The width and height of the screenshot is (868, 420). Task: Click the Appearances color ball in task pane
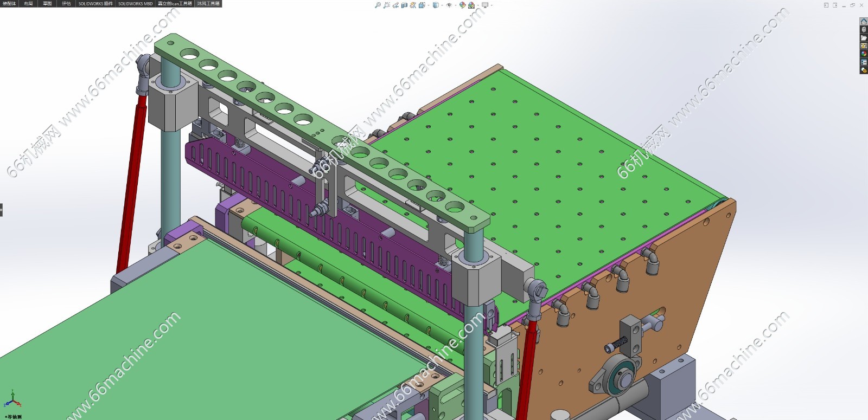(864, 54)
